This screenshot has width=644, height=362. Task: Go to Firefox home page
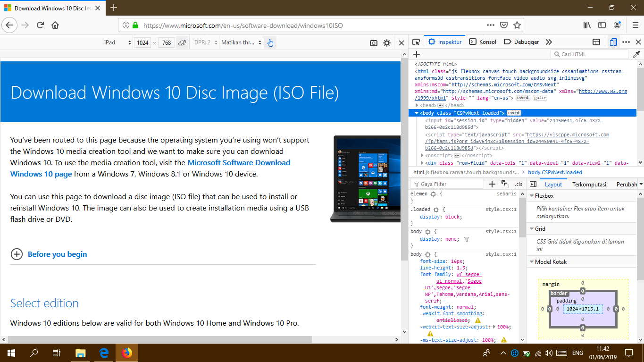point(55,25)
